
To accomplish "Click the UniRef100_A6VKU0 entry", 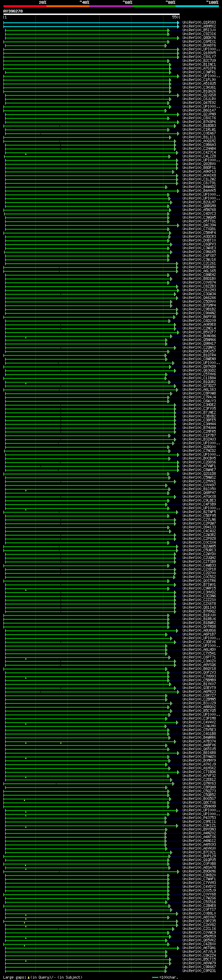I will tap(199, 848).
